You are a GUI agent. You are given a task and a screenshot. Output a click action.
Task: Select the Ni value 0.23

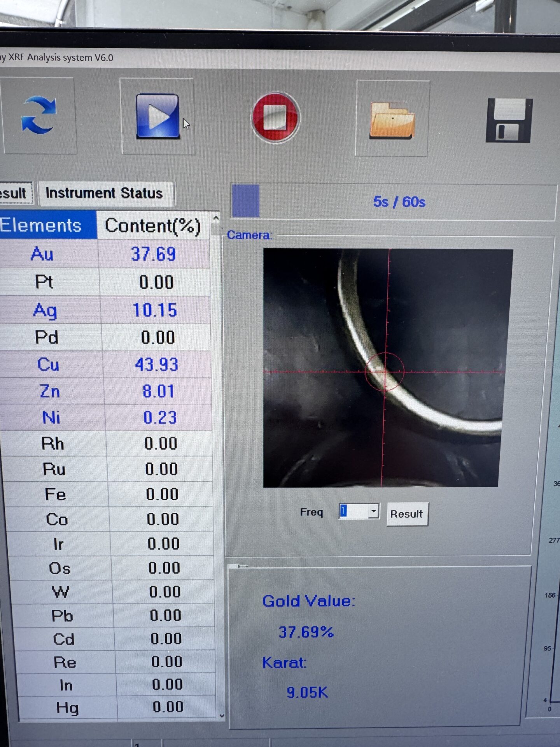[x=160, y=417]
